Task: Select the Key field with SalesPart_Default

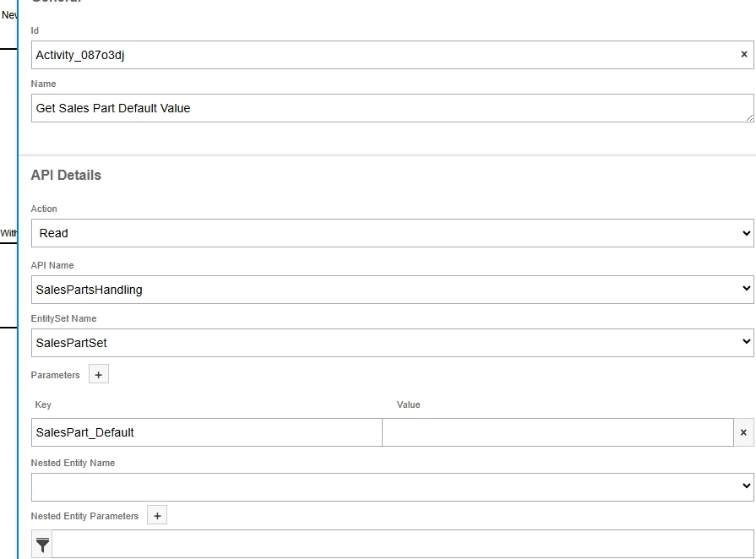Action: 206,432
